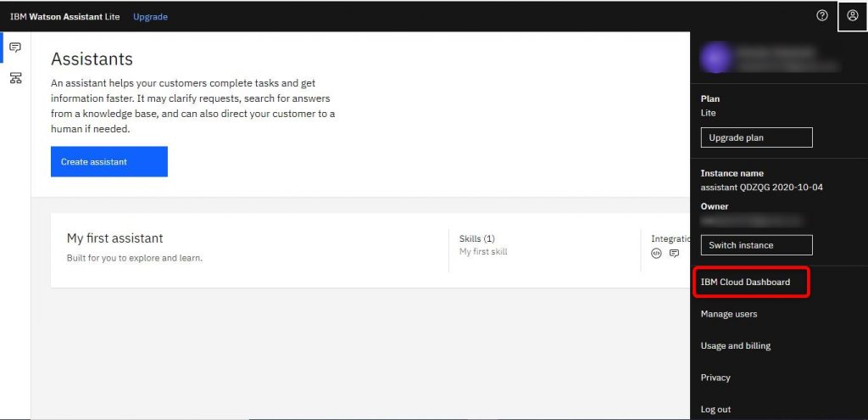Click the Assistants page heading
Image resolution: width=868 pixels, height=420 pixels.
point(92,59)
